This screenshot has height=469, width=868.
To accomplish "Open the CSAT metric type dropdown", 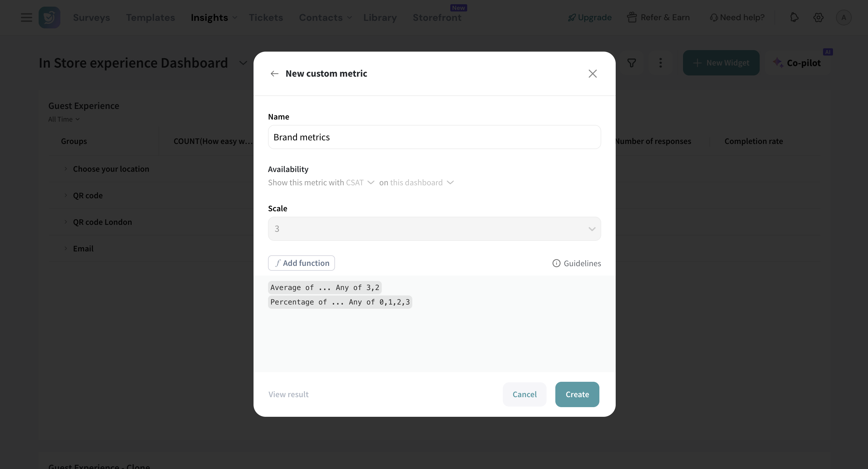I will (x=360, y=183).
